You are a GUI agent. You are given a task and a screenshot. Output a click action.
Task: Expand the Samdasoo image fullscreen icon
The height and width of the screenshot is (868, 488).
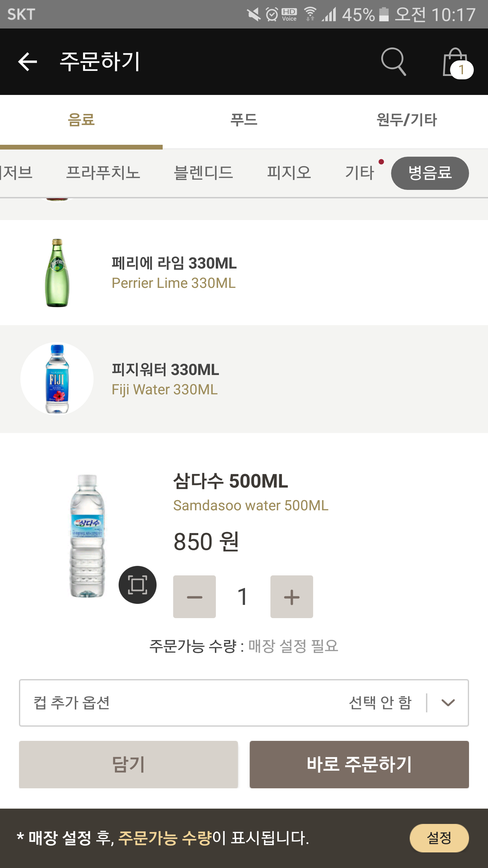pyautogui.click(x=137, y=585)
